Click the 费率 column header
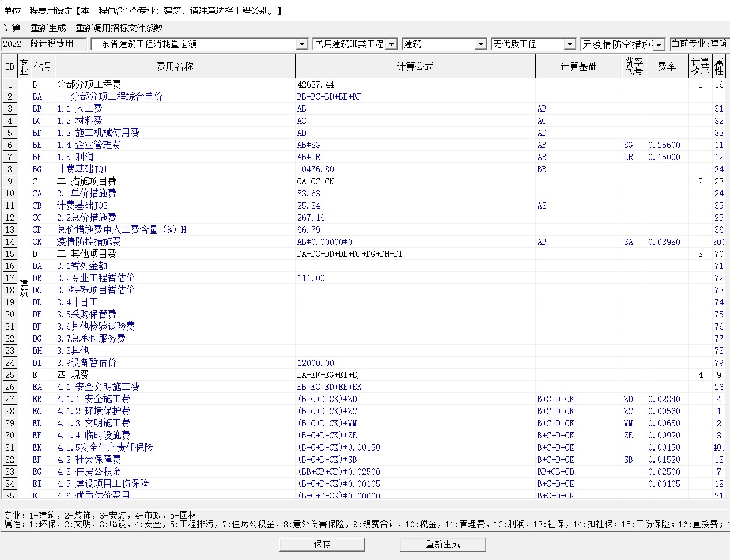Screen dimensions: 730x560 click(667, 66)
